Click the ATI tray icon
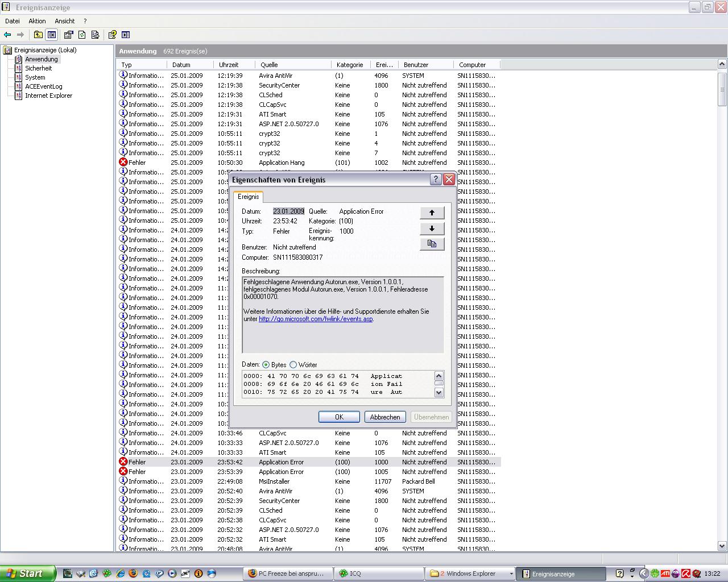728x582 pixels. [x=665, y=573]
